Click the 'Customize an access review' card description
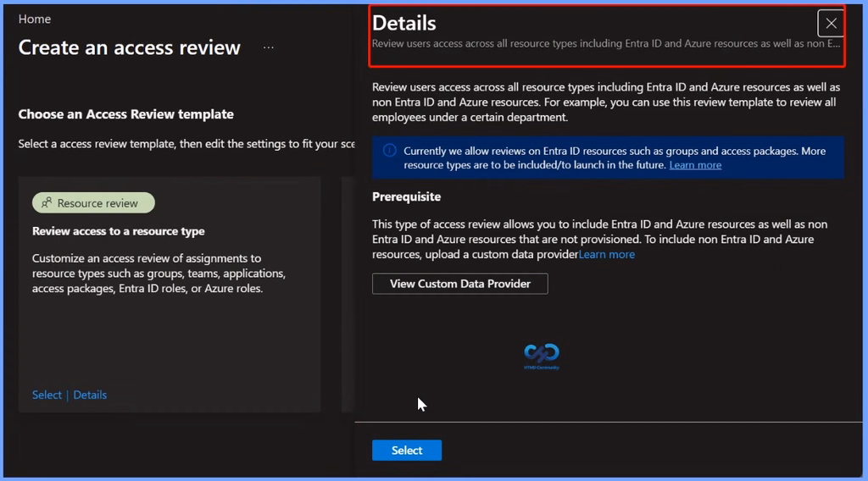Image resolution: width=868 pixels, height=481 pixels. (x=159, y=274)
